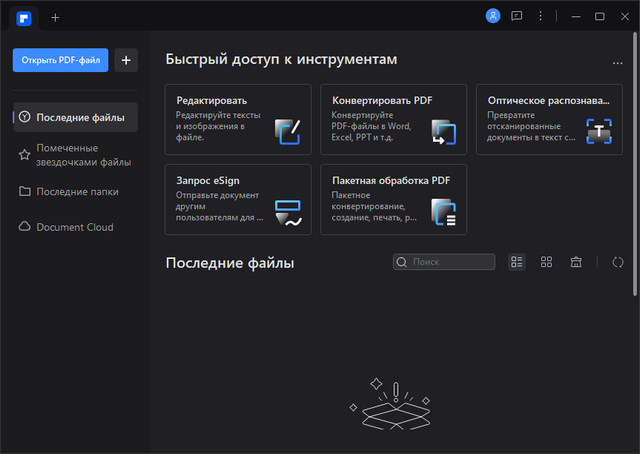Open the three-dot vertical menu in title bar
640x454 pixels.
point(541,16)
